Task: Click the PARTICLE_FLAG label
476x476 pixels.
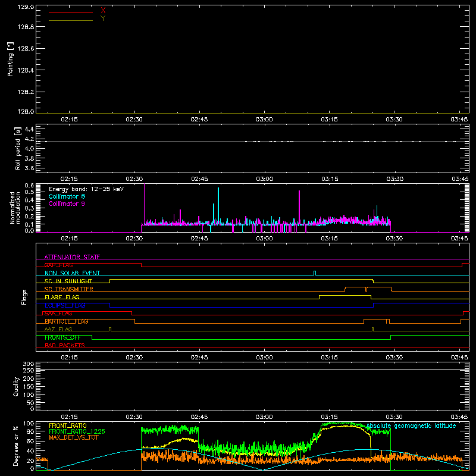Action: (x=67, y=321)
